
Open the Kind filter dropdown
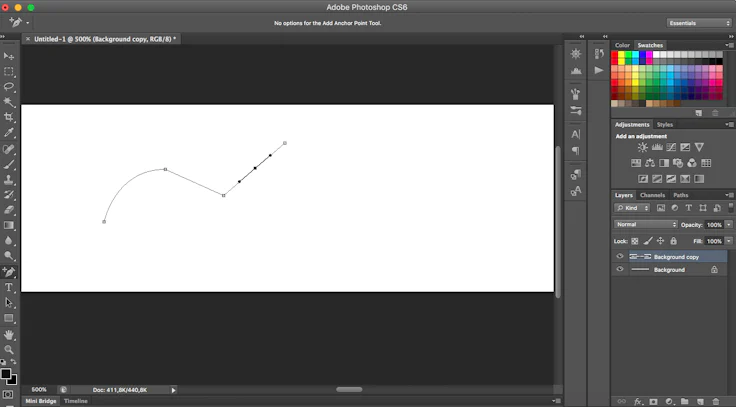click(x=632, y=207)
